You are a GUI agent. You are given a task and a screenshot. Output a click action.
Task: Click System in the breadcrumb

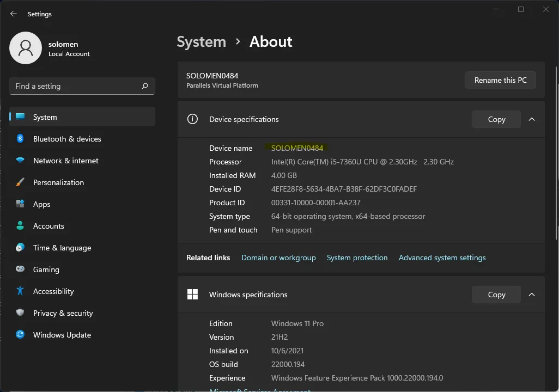[202, 42]
